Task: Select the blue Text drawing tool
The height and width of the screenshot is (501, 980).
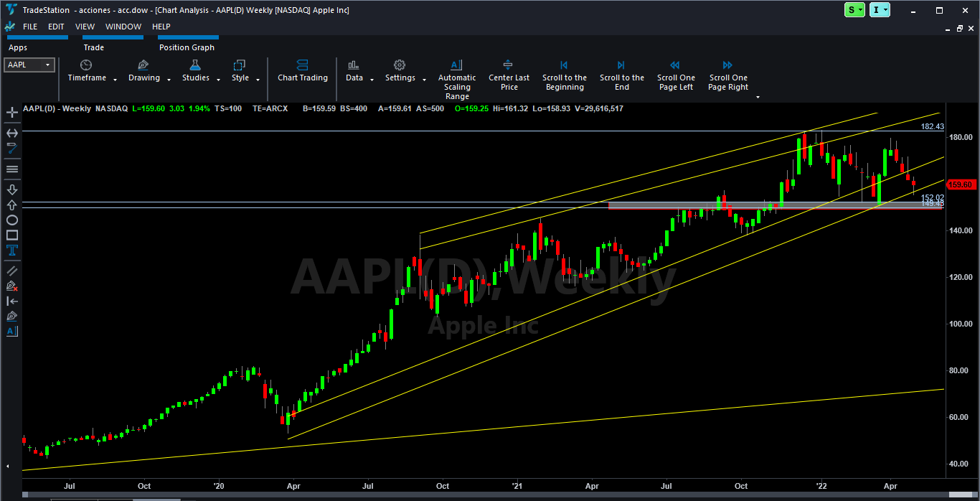Action: 12,250
